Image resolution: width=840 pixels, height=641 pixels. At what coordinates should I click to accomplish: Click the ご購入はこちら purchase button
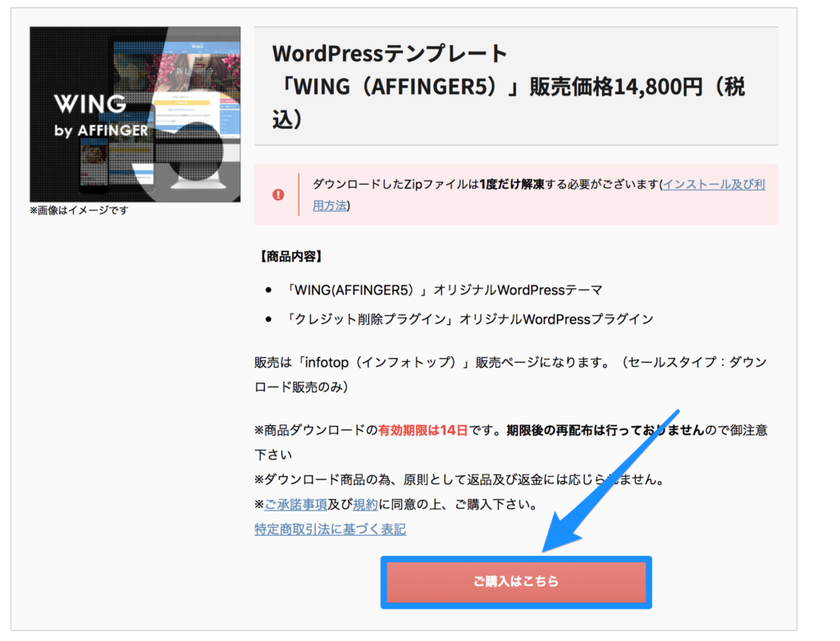coord(516,582)
